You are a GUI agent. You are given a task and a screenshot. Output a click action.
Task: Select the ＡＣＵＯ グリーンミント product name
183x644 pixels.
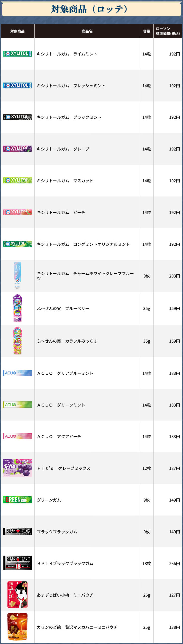click(61, 405)
